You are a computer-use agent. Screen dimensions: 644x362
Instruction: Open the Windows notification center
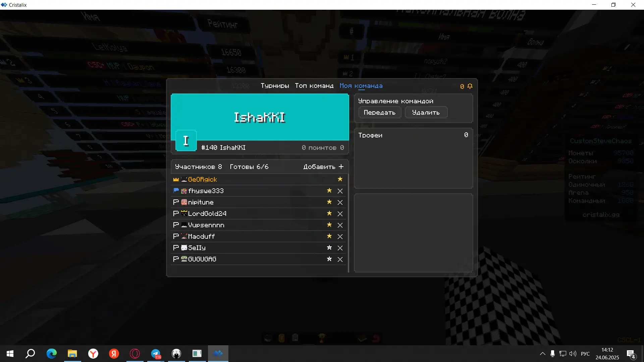(x=631, y=354)
